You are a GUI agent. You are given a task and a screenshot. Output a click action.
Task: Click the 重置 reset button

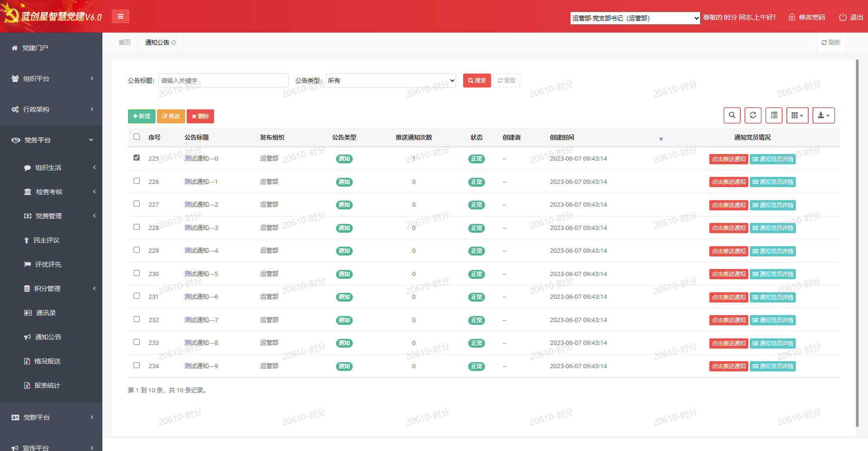pos(506,81)
